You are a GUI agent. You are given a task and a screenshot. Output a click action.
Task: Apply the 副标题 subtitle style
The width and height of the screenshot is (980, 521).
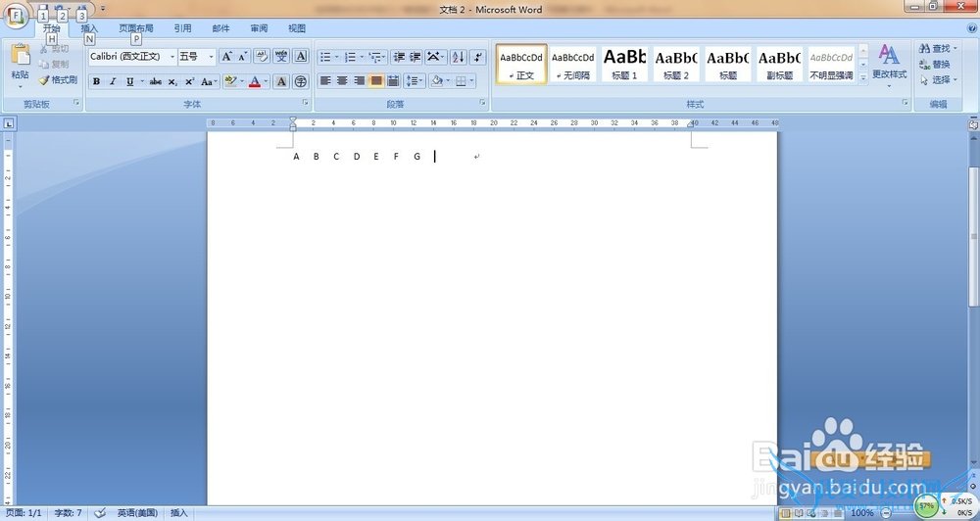[x=779, y=64]
